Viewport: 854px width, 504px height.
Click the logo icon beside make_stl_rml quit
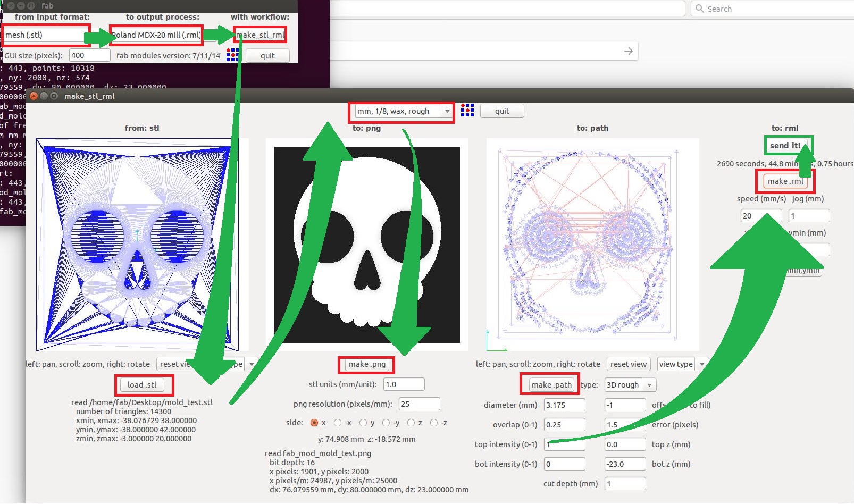tap(467, 111)
